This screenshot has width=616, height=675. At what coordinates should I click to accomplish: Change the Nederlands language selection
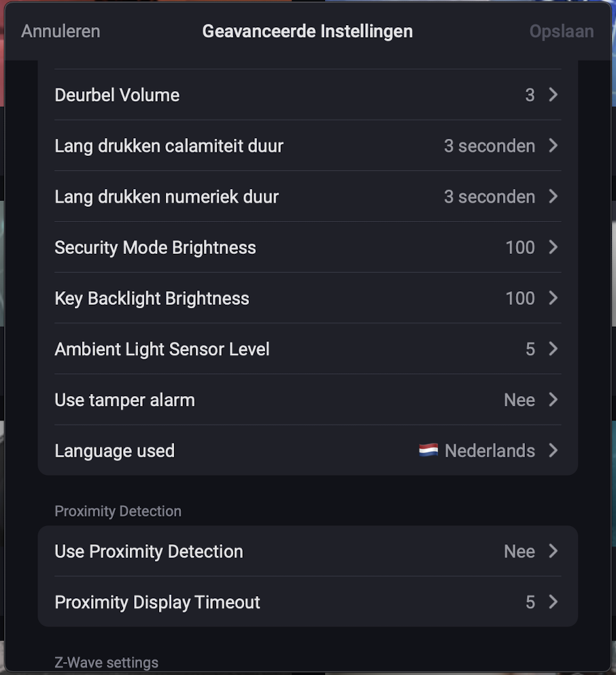coord(490,450)
